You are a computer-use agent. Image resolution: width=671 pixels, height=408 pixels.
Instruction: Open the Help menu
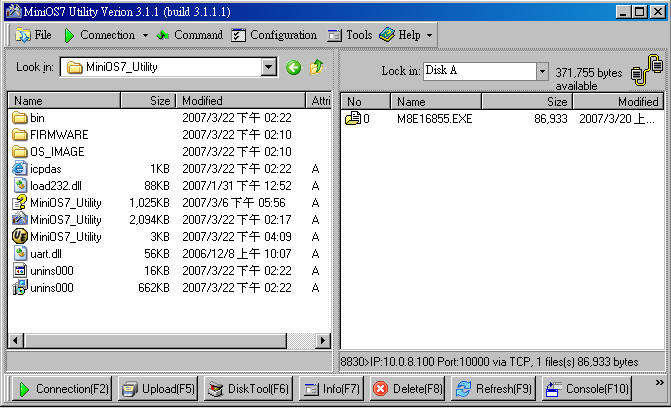(x=400, y=35)
